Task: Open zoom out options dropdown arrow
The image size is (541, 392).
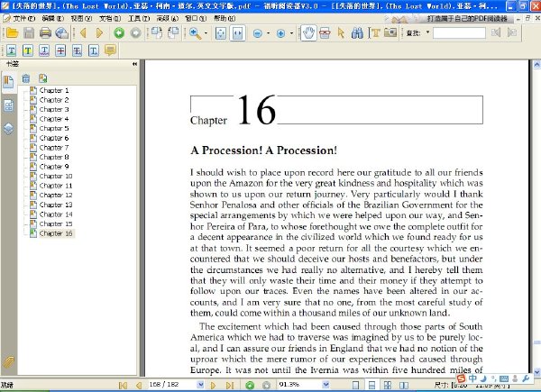Action: pos(268,33)
